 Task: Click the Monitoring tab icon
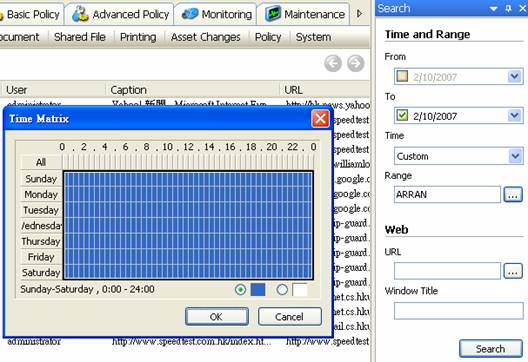point(190,14)
